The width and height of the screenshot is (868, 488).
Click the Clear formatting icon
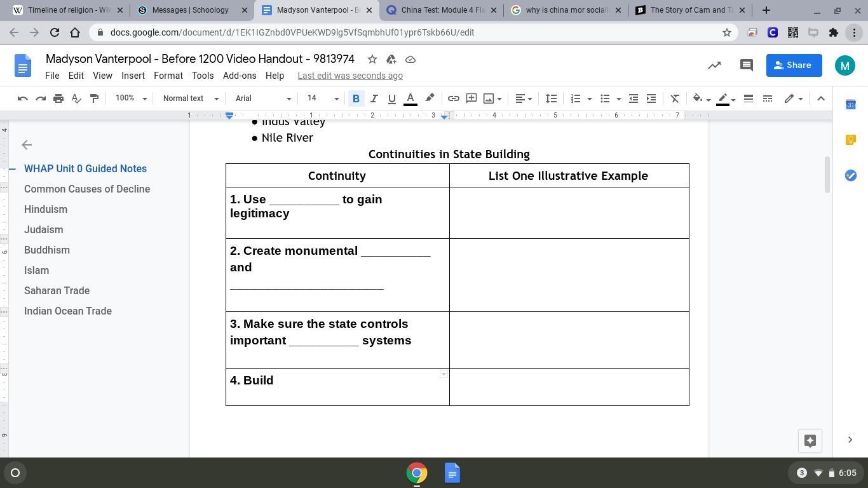coord(675,98)
